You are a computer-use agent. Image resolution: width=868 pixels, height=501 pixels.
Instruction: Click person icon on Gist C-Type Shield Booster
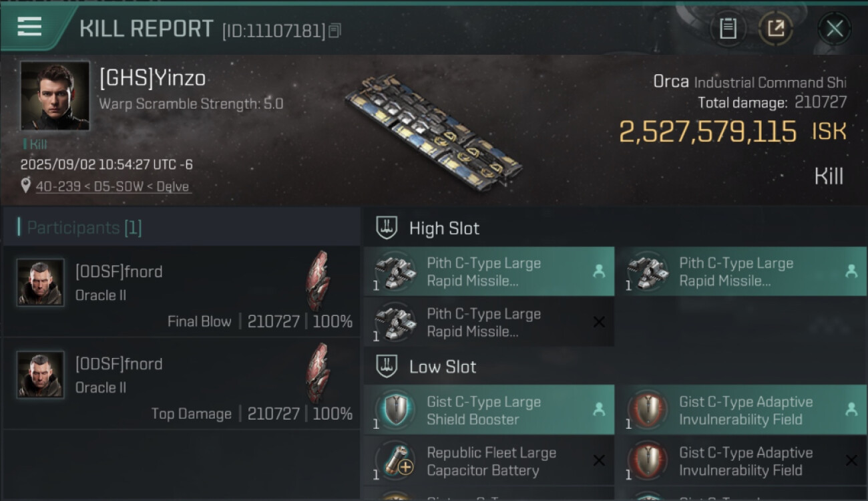599,410
